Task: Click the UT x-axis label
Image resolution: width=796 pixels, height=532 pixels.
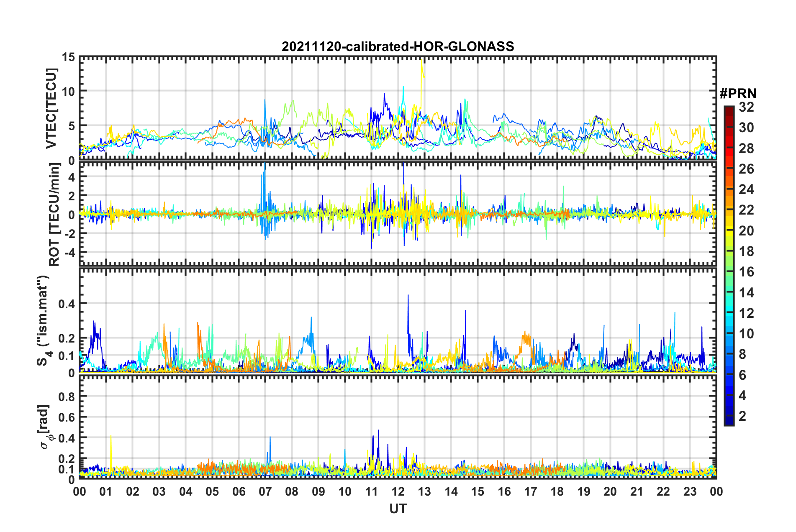Action: (398, 509)
